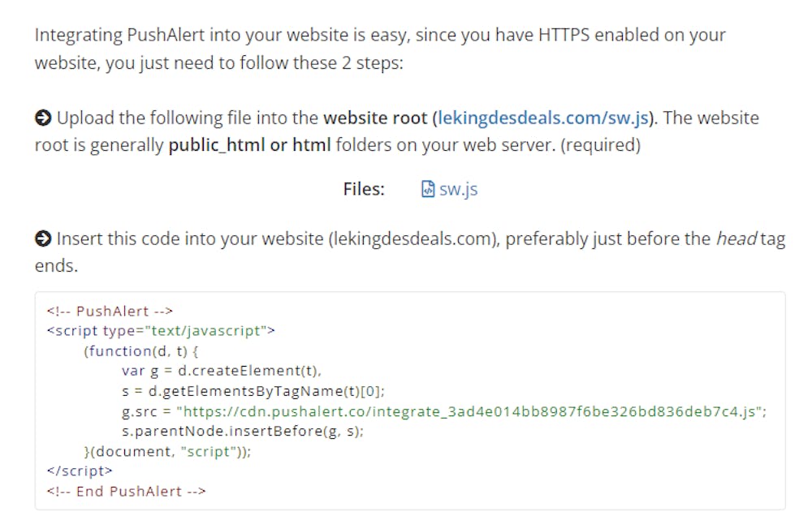Viewport: 812px width, 520px height.
Task: Click the italic "head" word
Action: click(736, 239)
